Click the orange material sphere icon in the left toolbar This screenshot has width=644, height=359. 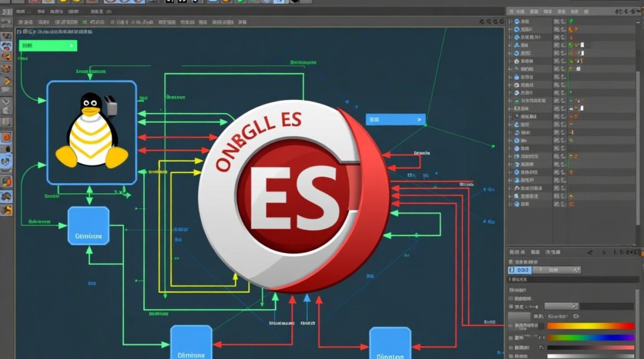pyautogui.click(x=7, y=137)
